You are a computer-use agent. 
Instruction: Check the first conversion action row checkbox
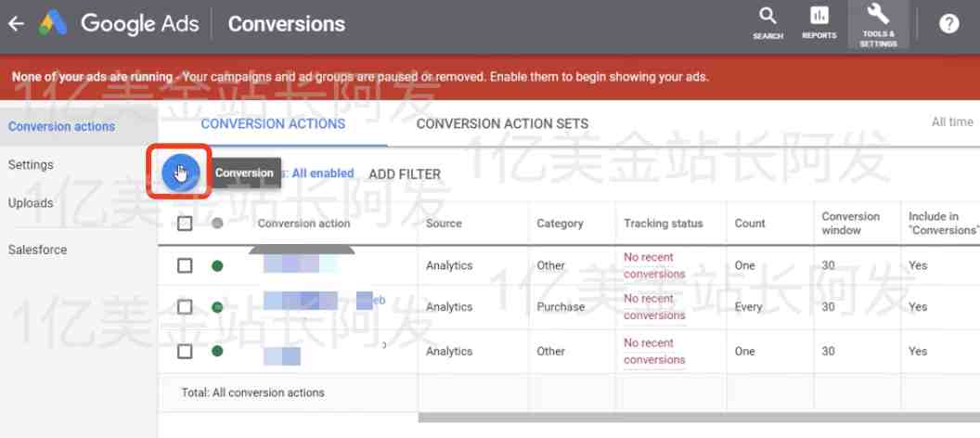[185, 265]
